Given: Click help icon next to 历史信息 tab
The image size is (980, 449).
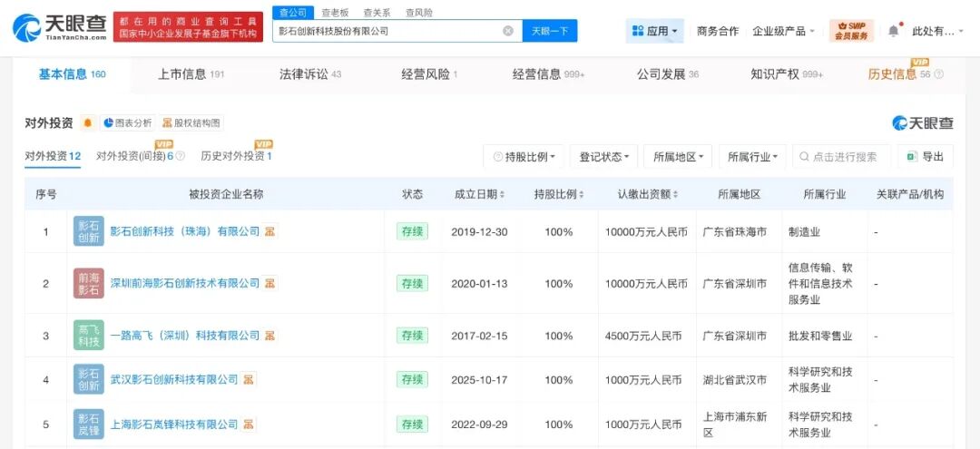Looking at the screenshot, I should [939, 74].
